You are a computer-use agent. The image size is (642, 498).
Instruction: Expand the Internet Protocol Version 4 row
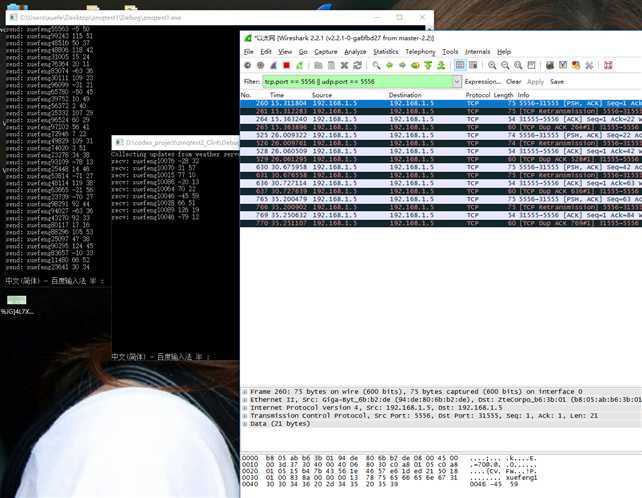(x=245, y=408)
